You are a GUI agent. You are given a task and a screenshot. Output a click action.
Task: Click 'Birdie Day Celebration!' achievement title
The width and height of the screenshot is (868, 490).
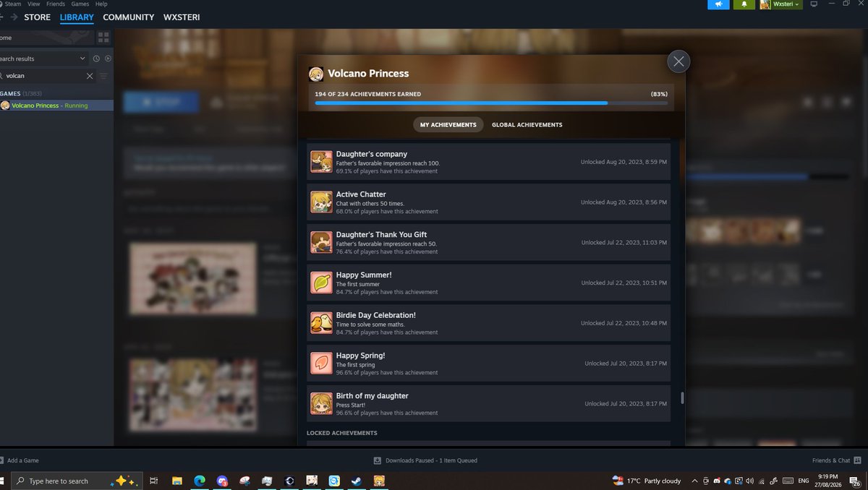tap(376, 315)
